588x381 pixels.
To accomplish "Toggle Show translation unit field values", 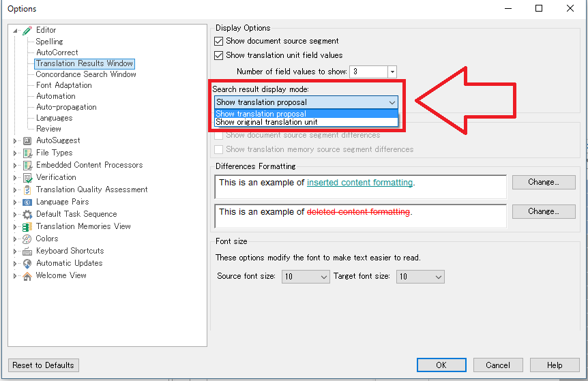I will 219,55.
